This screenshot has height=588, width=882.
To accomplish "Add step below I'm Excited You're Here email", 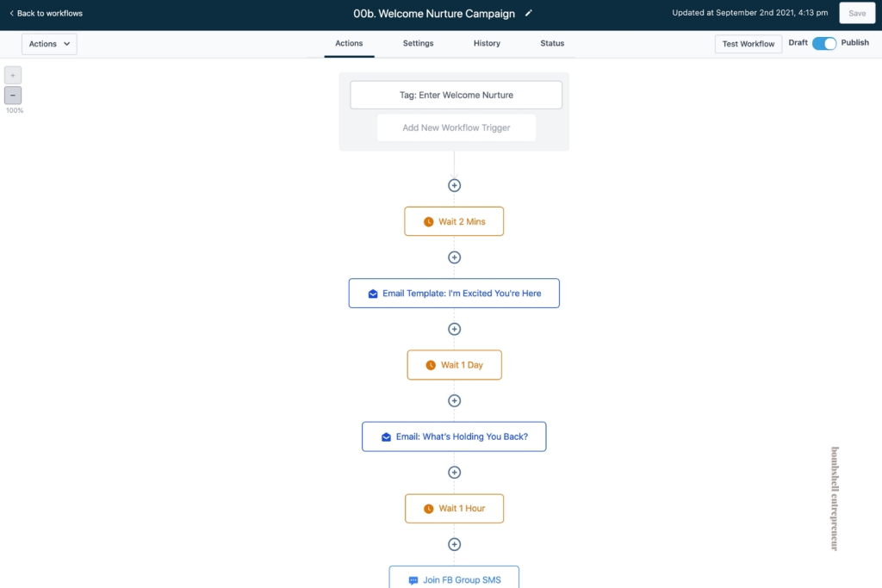I will (454, 329).
